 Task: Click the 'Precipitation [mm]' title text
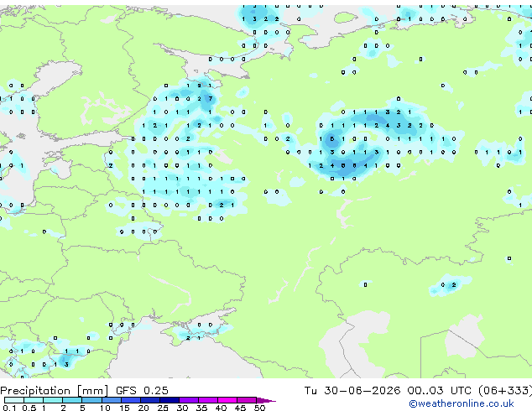tap(55, 391)
